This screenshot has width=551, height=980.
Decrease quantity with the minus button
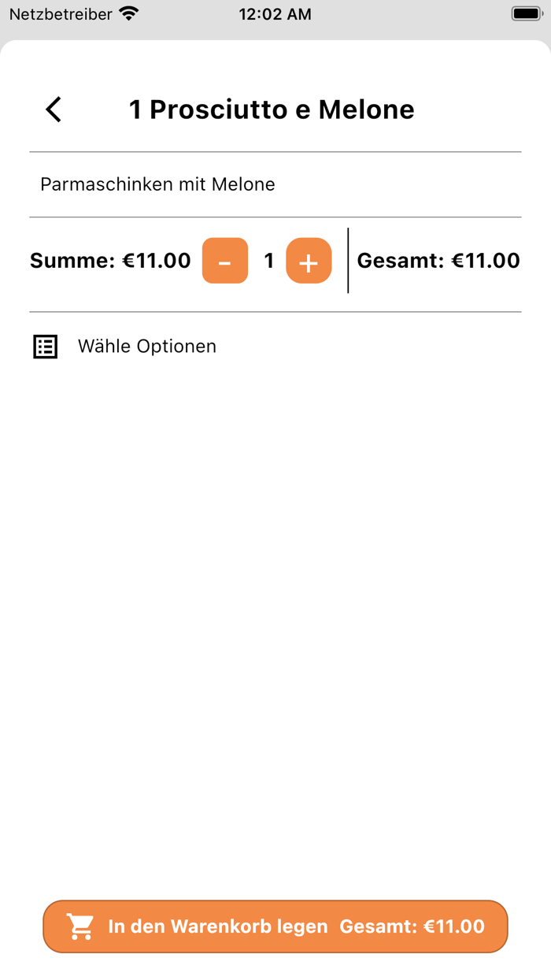click(x=225, y=261)
